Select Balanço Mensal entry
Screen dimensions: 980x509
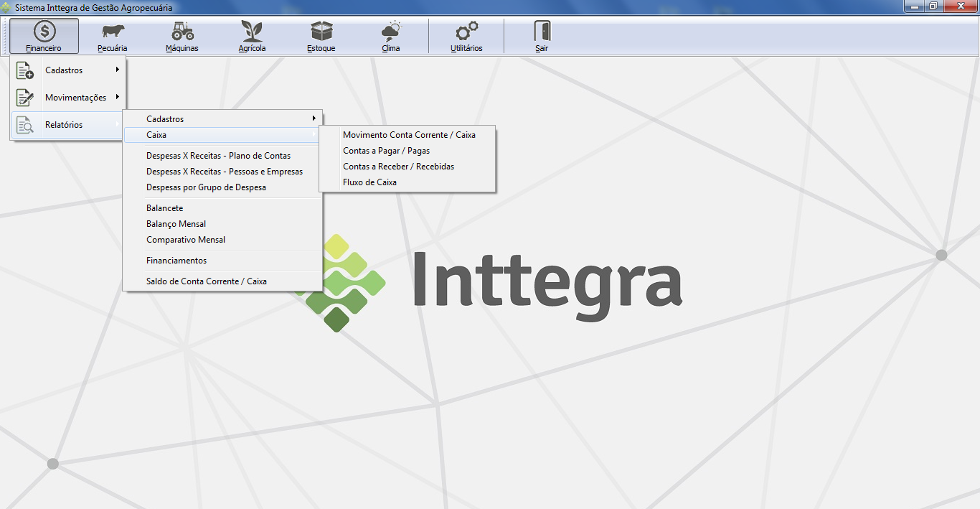tap(176, 224)
